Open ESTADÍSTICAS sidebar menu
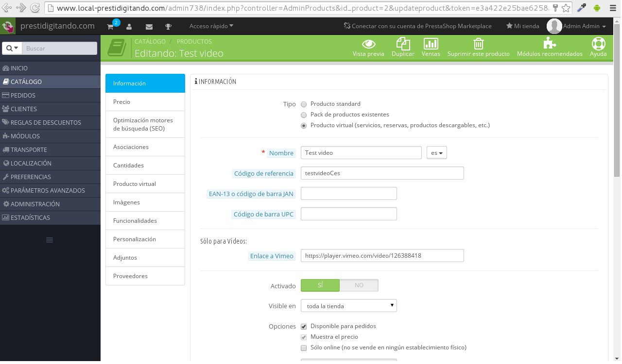Viewport: 622px width, 364px height. click(x=50, y=218)
